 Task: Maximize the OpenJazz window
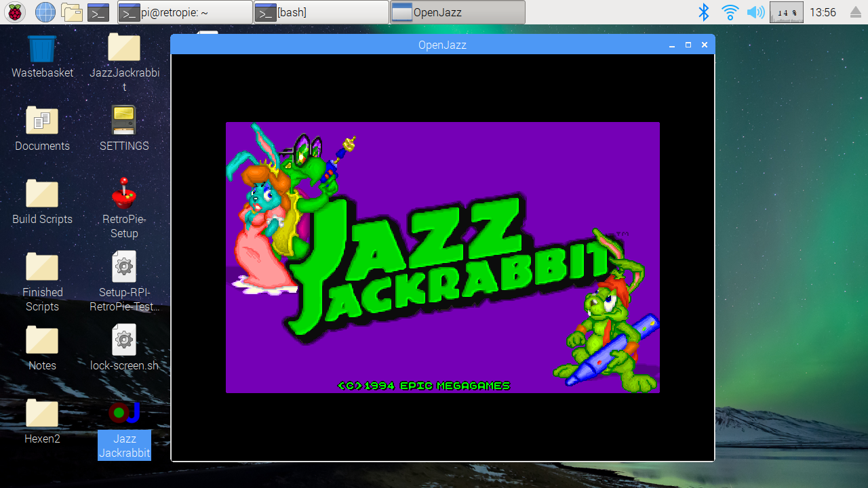click(688, 45)
